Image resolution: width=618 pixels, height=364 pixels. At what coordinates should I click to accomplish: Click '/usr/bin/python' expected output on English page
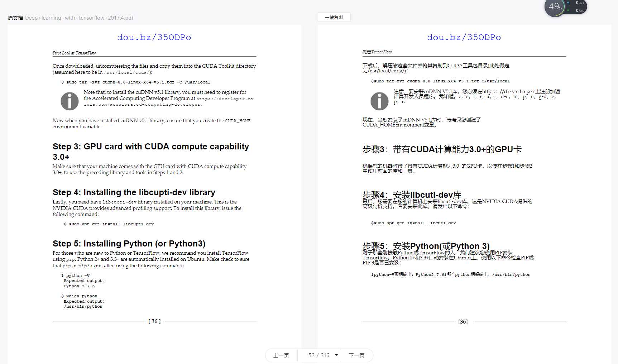83,306
